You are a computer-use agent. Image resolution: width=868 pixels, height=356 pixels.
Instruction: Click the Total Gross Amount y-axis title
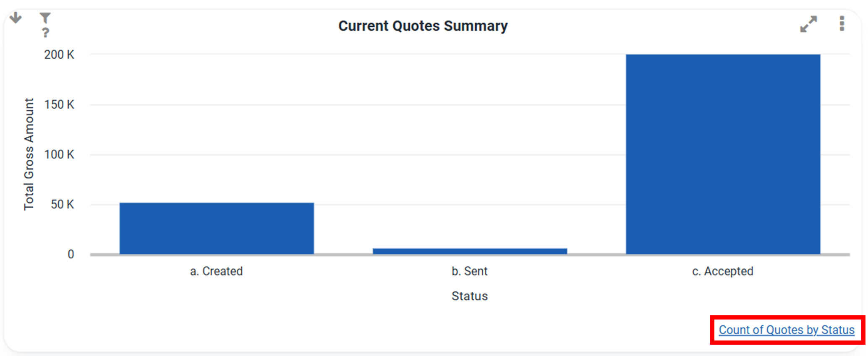[x=29, y=154]
